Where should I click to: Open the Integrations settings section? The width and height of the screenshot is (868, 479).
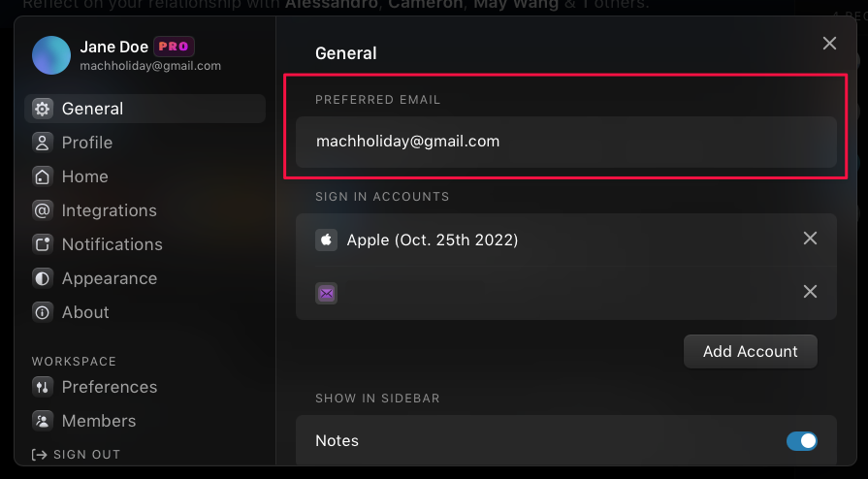tap(109, 210)
